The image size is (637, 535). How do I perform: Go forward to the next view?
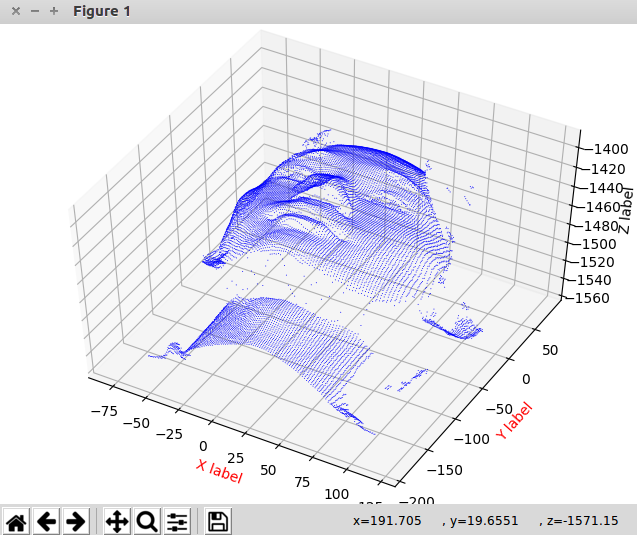76,521
